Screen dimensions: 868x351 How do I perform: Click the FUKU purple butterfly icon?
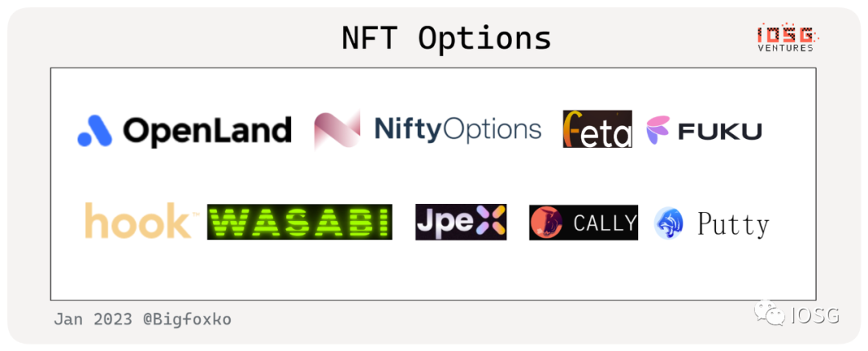658,130
